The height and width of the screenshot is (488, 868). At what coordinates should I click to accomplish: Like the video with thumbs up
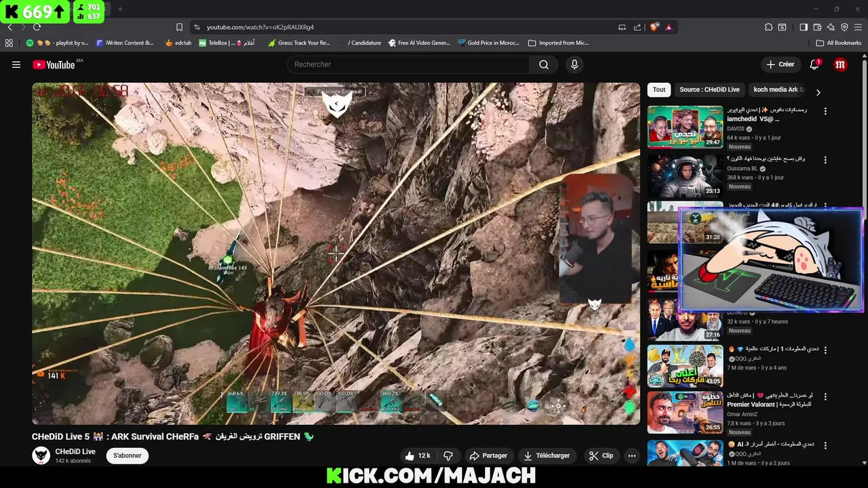pos(418,455)
